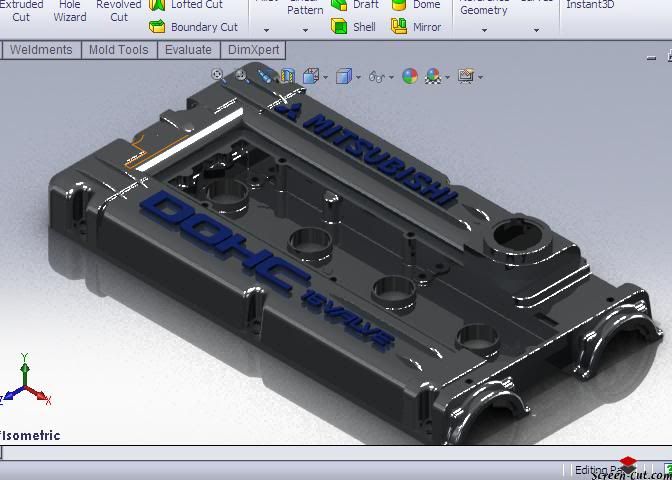Open the View Orientation dropdown arrow
This screenshot has width=672, height=480.
pyautogui.click(x=326, y=78)
